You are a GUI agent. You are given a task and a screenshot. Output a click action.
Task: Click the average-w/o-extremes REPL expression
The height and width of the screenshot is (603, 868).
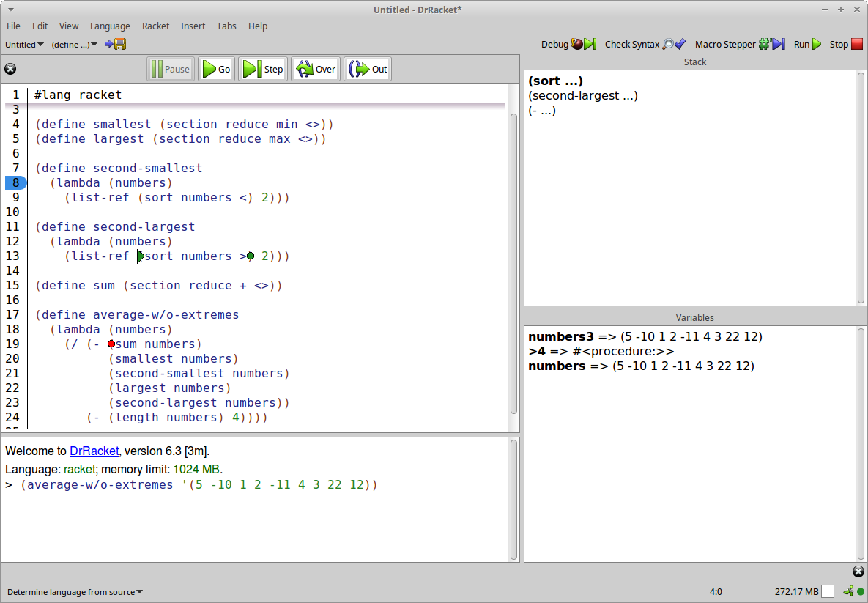click(199, 485)
